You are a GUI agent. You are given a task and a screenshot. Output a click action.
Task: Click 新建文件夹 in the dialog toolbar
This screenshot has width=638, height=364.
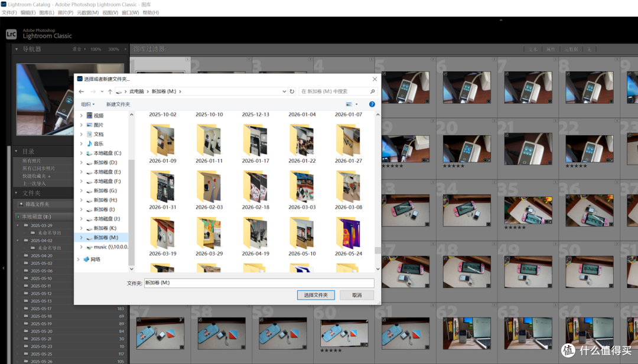(118, 104)
